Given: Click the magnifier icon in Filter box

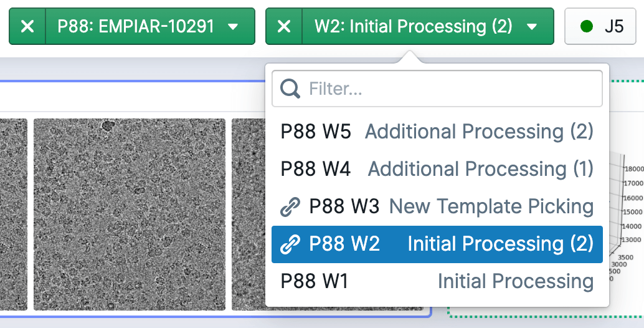Looking at the screenshot, I should 290,89.
